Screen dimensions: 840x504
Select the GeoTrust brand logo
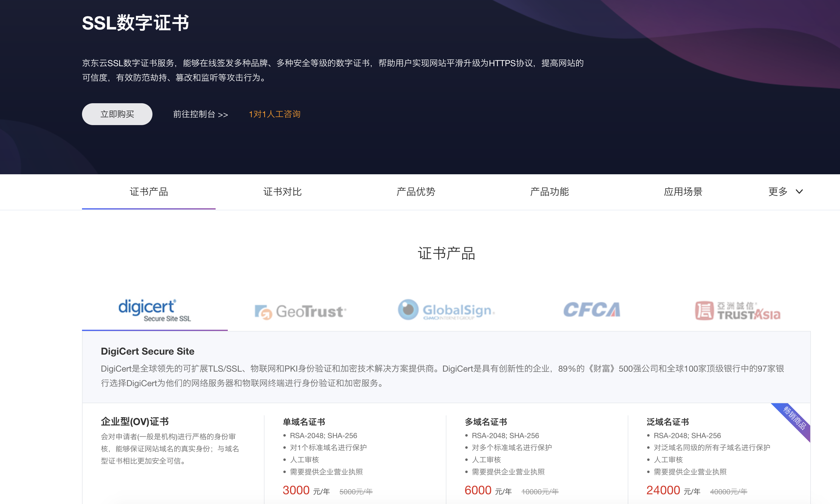[x=300, y=312]
